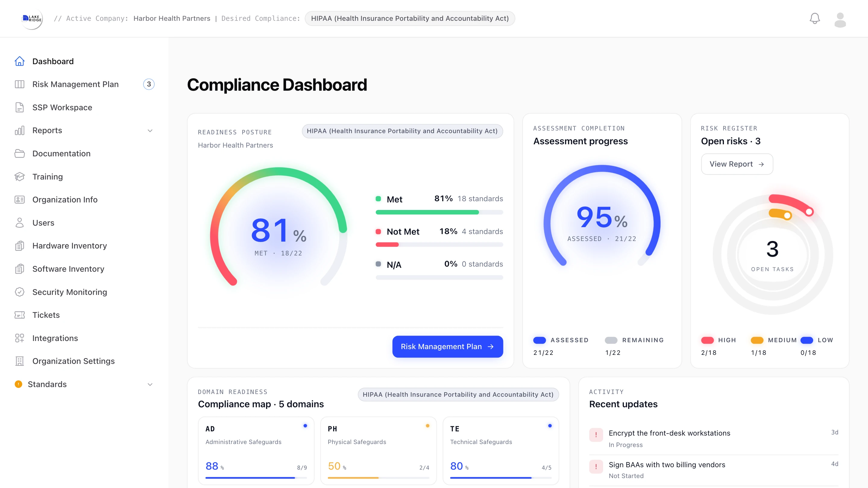
Task: Click the Risk Management Plan sidebar icon
Action: [x=20, y=84]
